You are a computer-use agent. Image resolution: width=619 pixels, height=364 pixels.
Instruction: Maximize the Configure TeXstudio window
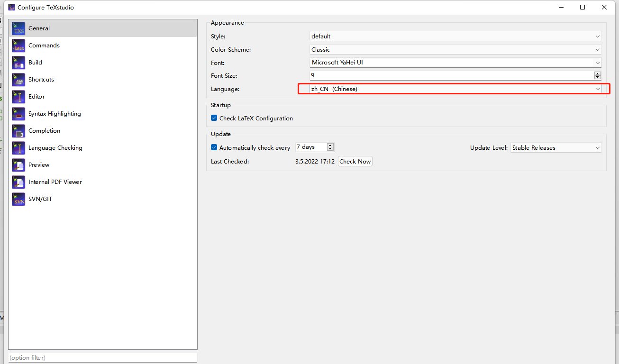(583, 7)
